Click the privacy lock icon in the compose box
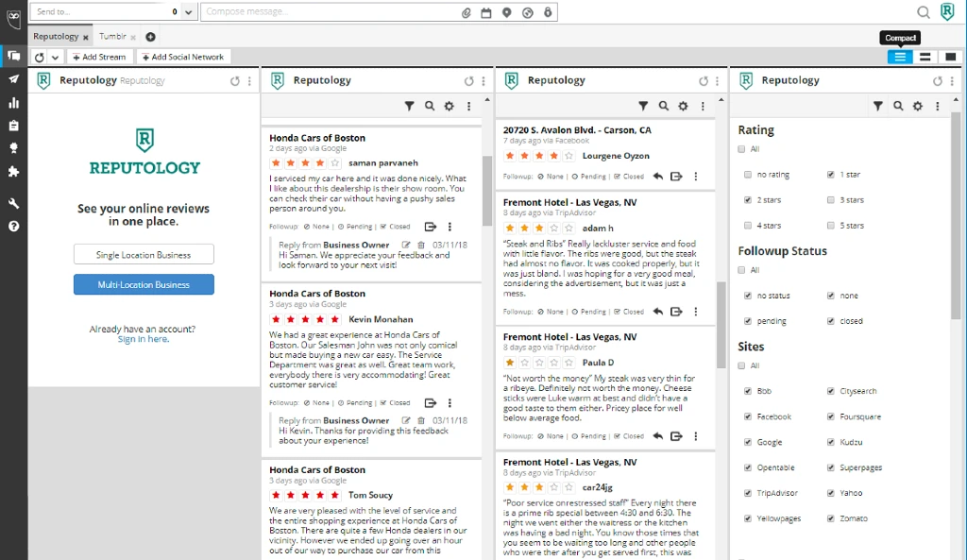The height and width of the screenshot is (560, 967). (x=548, y=12)
